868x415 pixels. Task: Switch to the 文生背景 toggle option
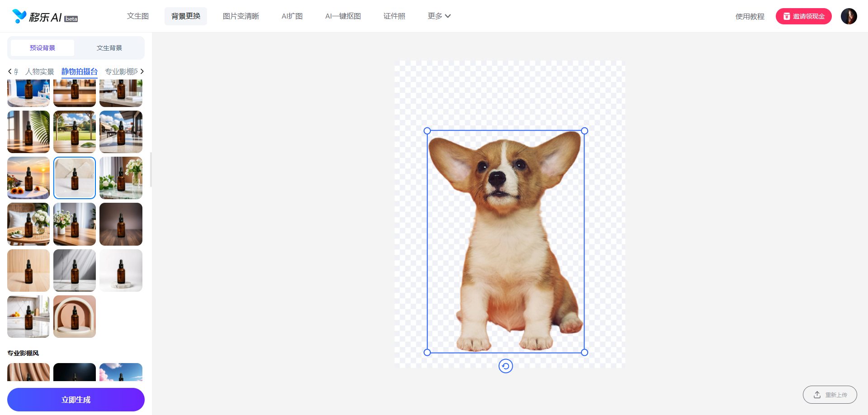pyautogui.click(x=109, y=48)
